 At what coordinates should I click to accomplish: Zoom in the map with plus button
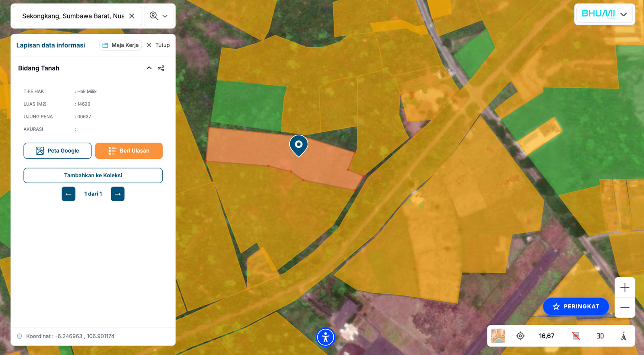click(625, 287)
